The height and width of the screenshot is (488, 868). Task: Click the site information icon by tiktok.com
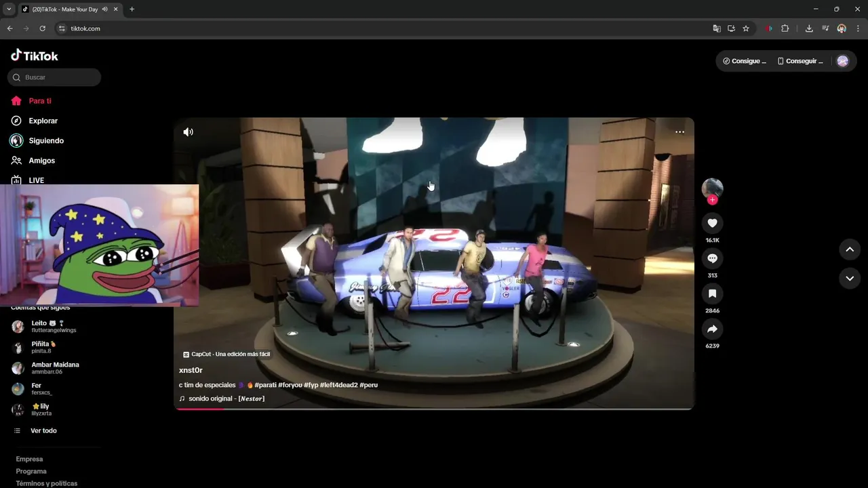[x=62, y=28]
